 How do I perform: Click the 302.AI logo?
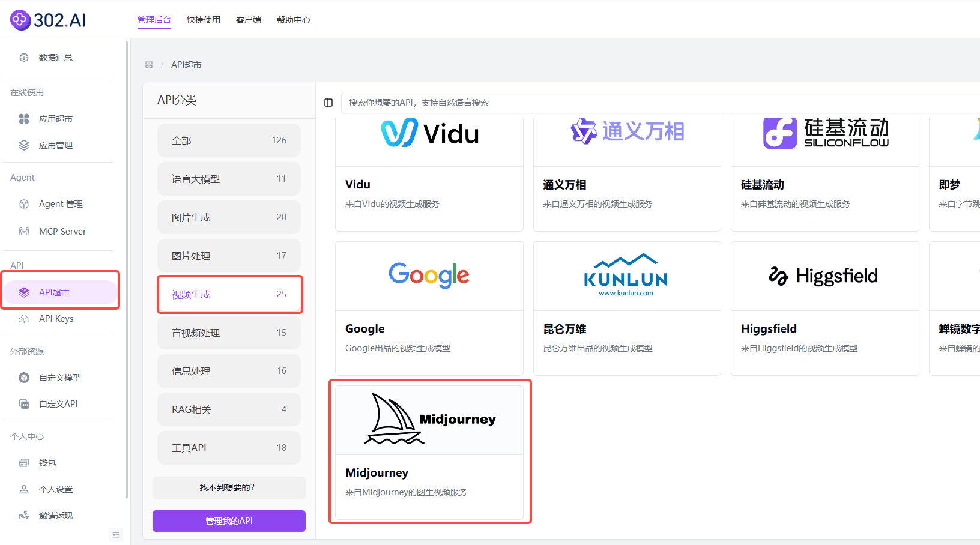(48, 20)
